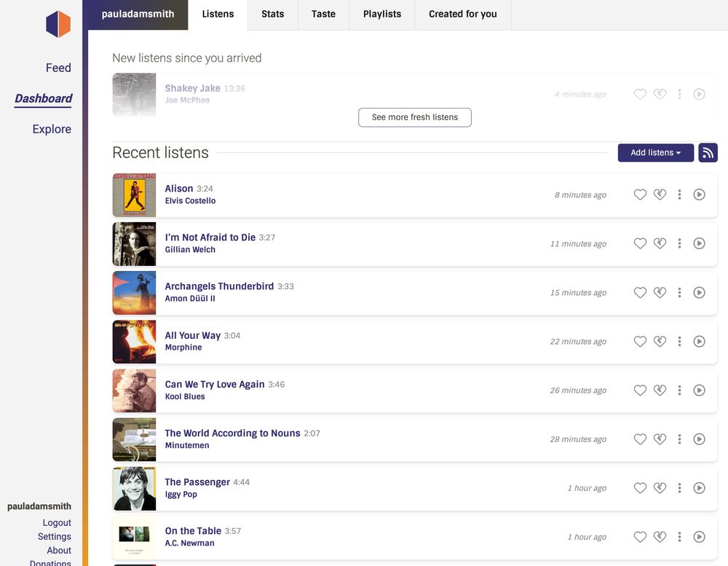The height and width of the screenshot is (566, 728).
Task: Play Can We Try Love Again
Action: coord(699,390)
